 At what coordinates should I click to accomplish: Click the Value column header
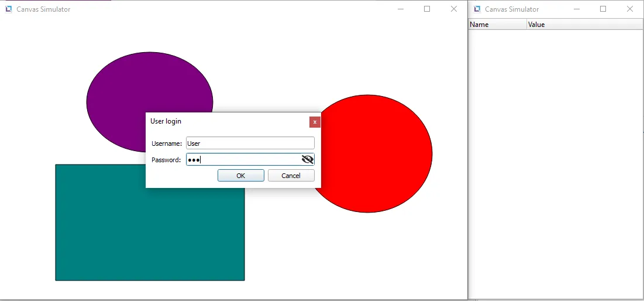pyautogui.click(x=585, y=25)
